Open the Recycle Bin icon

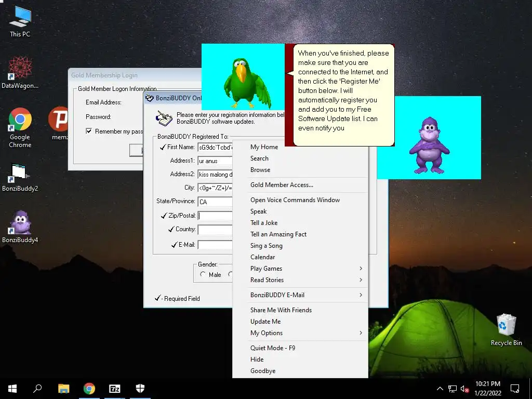506,329
